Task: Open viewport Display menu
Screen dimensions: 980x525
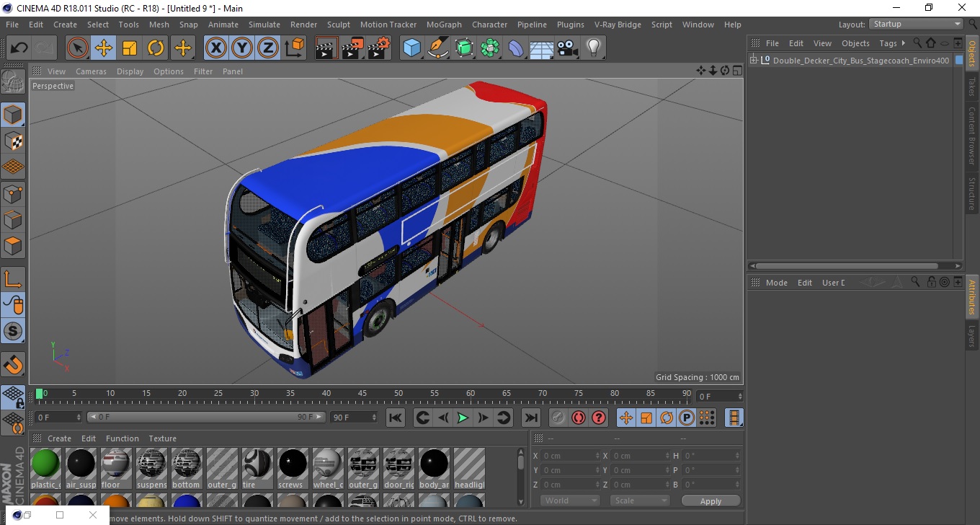Action: click(130, 71)
